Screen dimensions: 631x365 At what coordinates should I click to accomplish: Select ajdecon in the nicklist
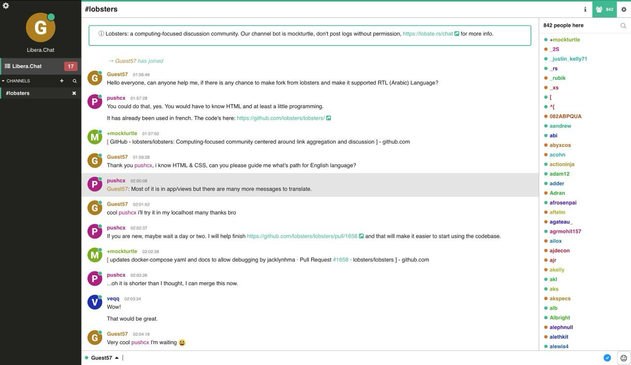(x=559, y=251)
